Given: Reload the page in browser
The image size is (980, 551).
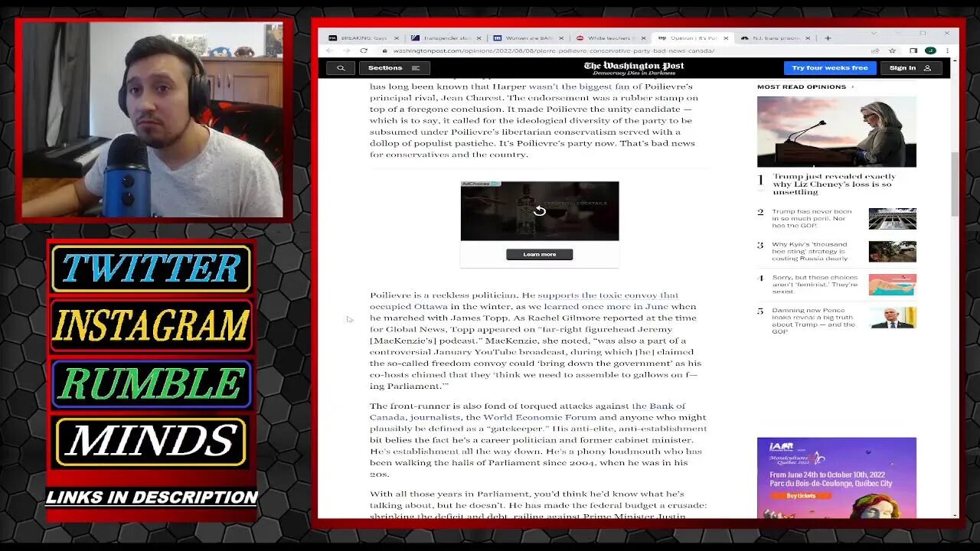Looking at the screenshot, I should coord(363,51).
